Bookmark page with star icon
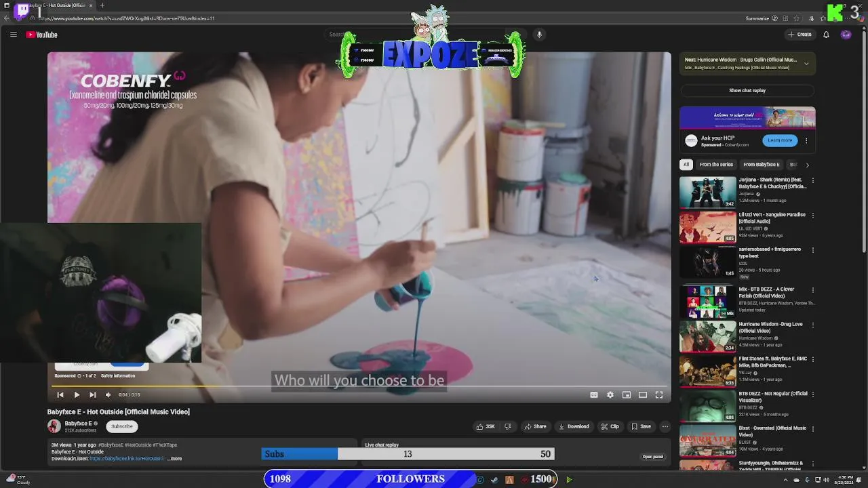Viewport: 868px width, 488px height. (x=797, y=18)
